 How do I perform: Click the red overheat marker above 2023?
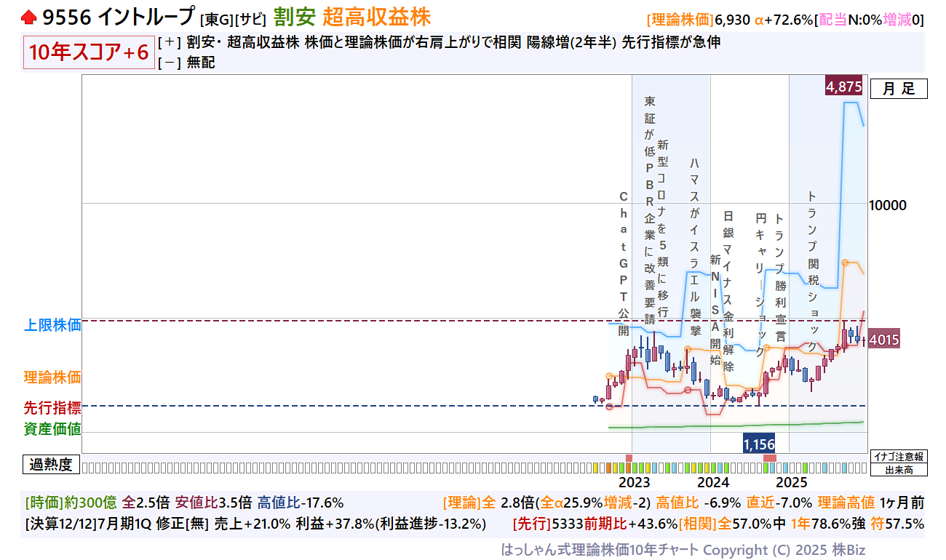629,457
